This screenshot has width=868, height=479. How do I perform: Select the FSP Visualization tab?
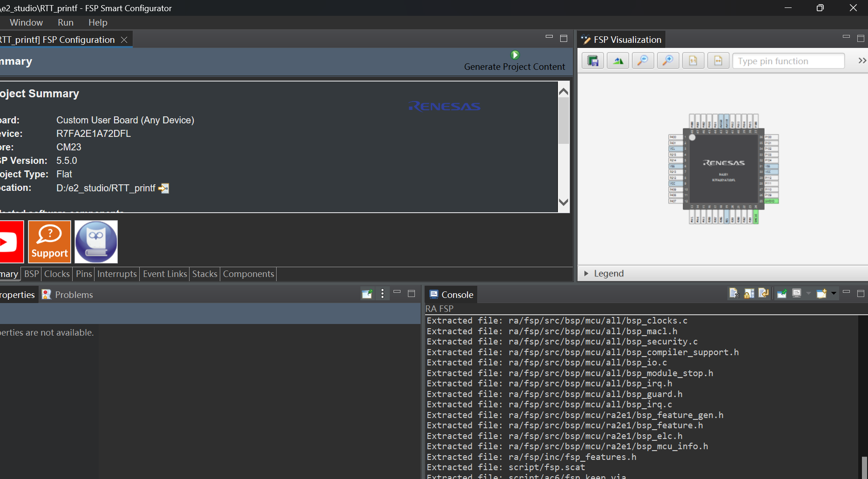[621, 40]
